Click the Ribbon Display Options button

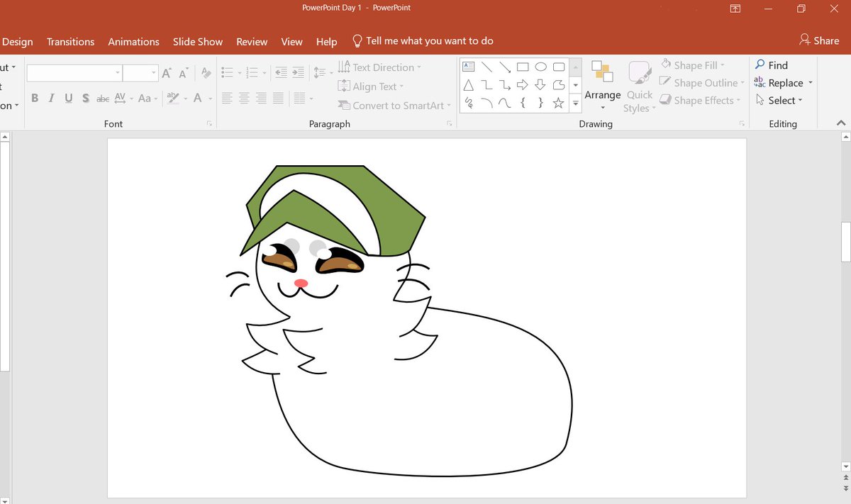735,9
